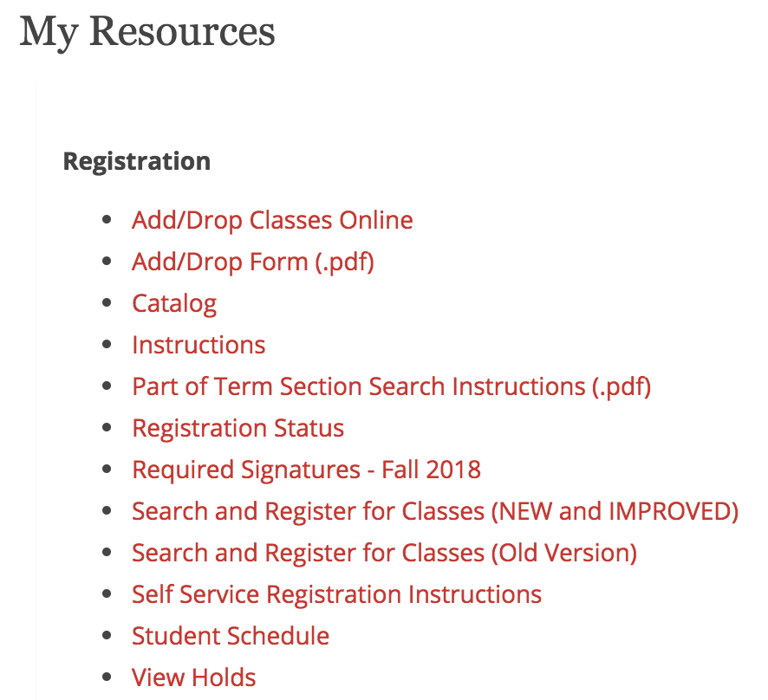Check the Registration Status link
The width and height of the screenshot is (768, 700).
238,428
